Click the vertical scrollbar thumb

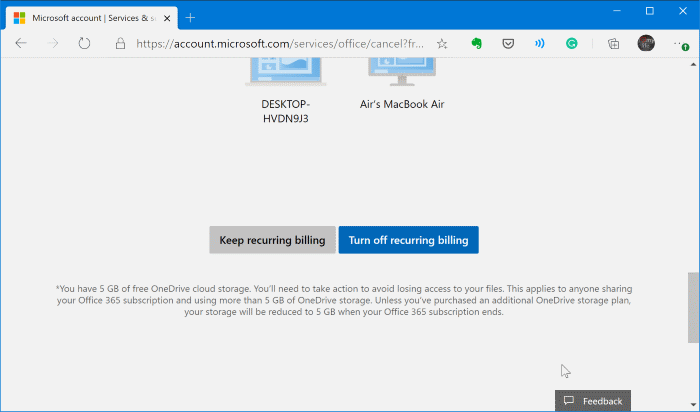tap(693, 308)
